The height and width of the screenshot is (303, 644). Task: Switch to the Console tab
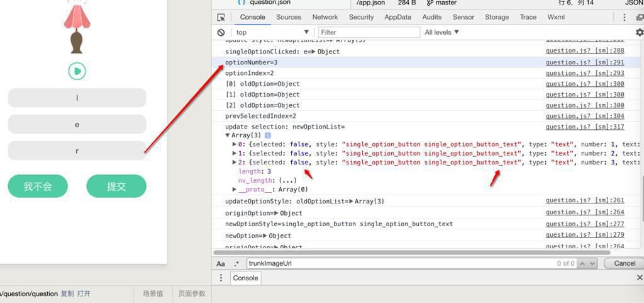pyautogui.click(x=253, y=17)
